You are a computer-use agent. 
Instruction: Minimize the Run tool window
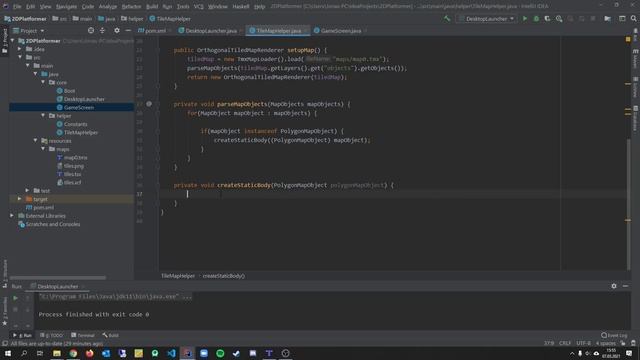point(625,286)
